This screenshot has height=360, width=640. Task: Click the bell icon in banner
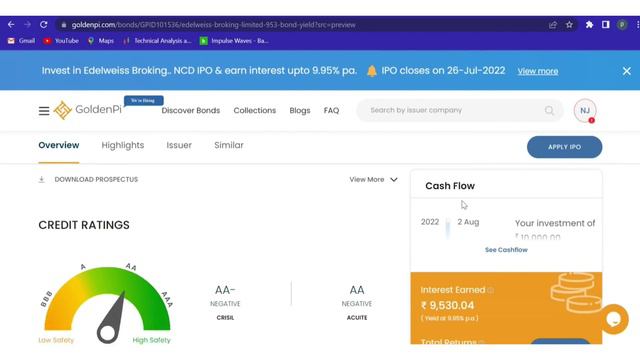click(x=372, y=71)
